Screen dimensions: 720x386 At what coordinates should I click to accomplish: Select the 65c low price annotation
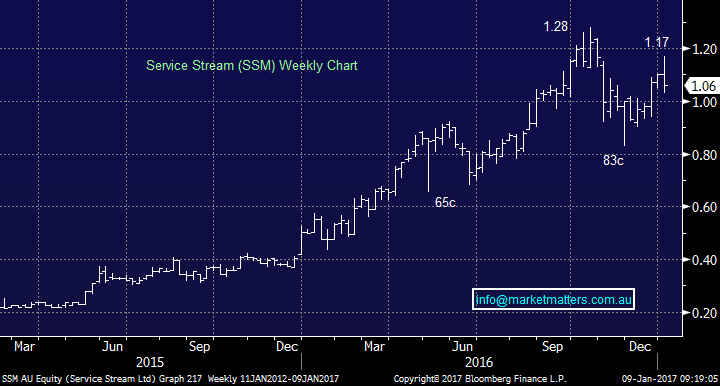(445, 202)
